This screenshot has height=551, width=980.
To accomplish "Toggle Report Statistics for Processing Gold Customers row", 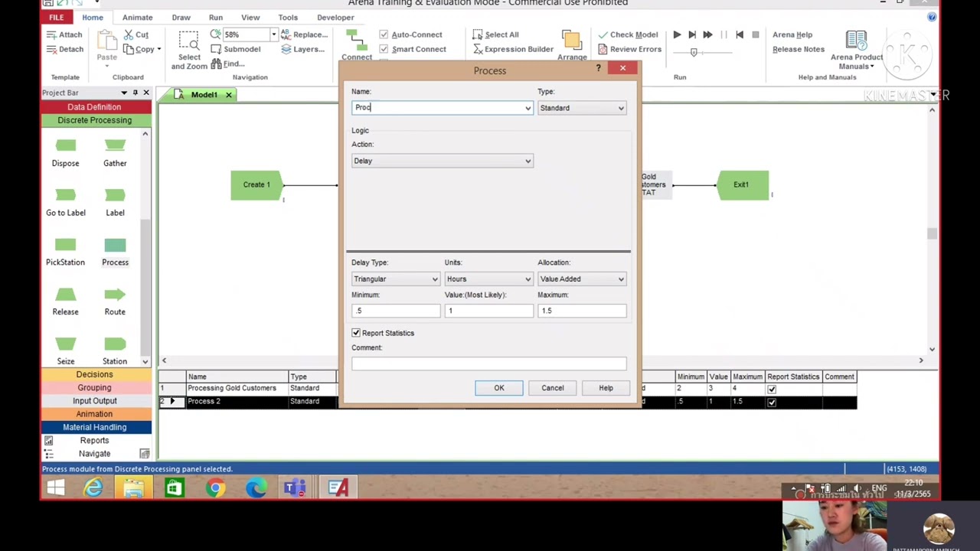I will [772, 389].
